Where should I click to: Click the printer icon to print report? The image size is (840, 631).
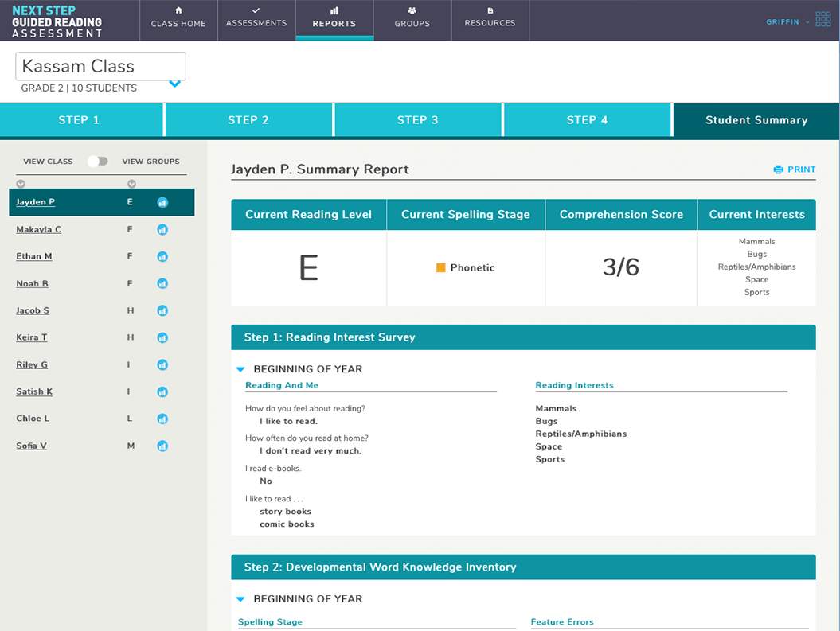778,169
